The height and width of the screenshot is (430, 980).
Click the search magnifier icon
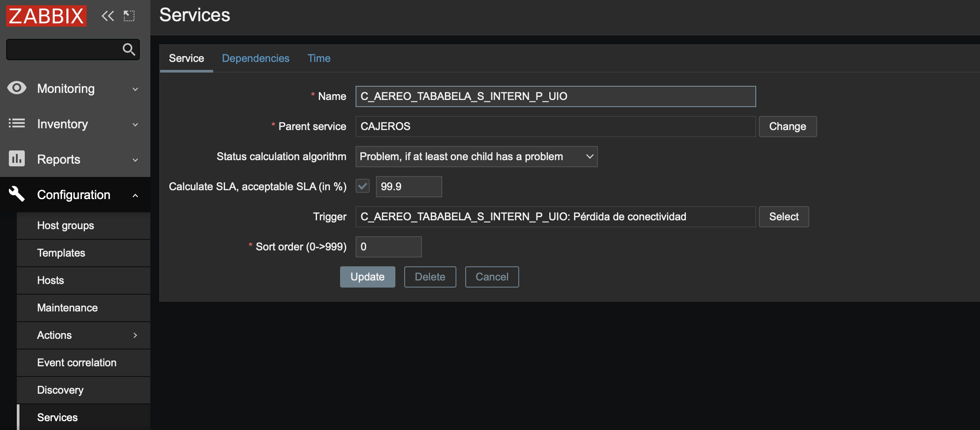(129, 49)
